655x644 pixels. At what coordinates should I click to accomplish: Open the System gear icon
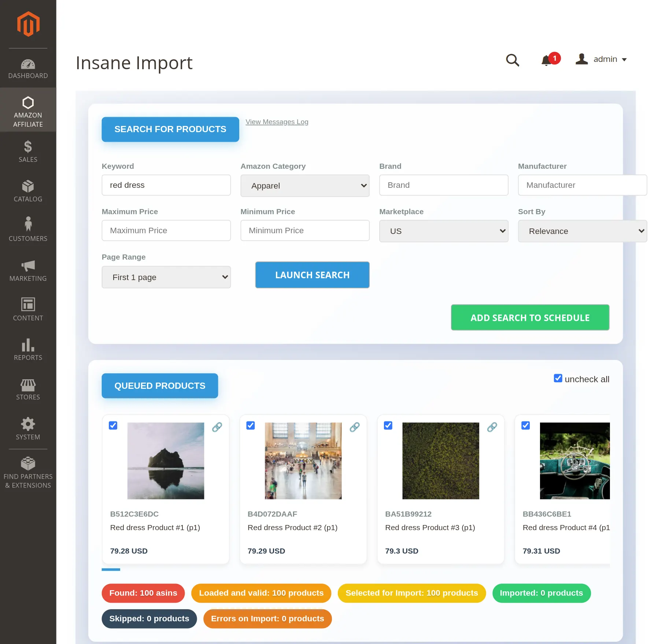click(28, 424)
